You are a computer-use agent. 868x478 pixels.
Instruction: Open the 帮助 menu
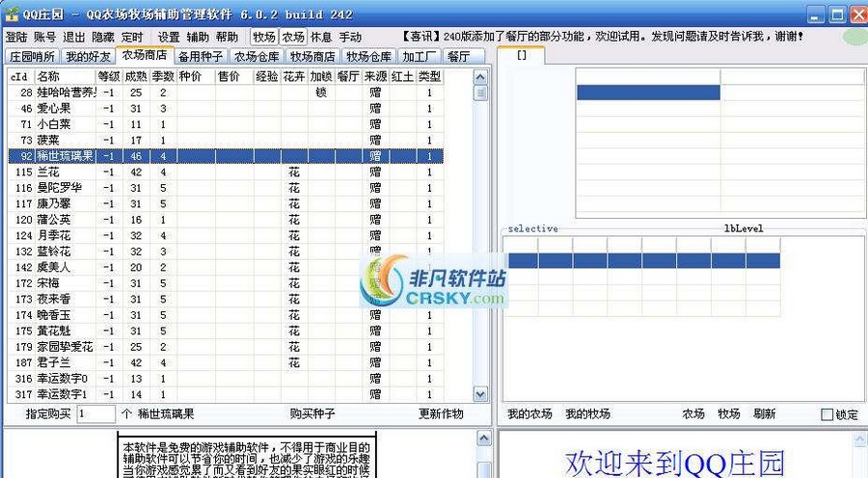227,37
